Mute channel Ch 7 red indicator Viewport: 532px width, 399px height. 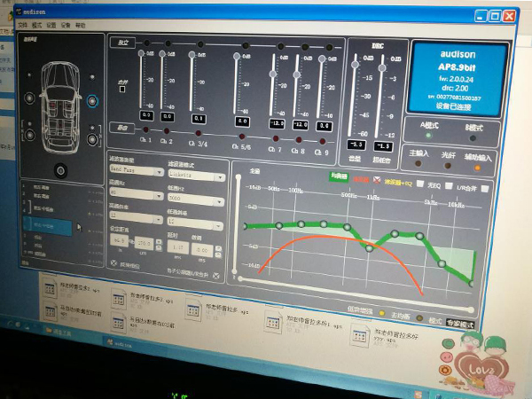point(276,138)
